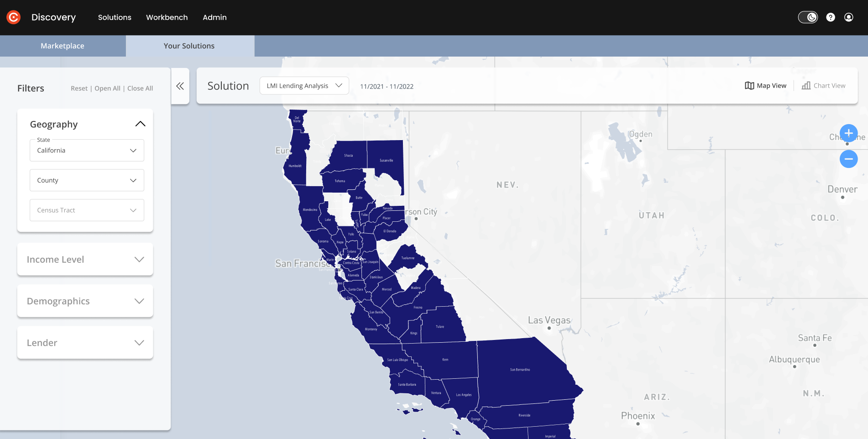Collapse the filters panel with double chevron
The height and width of the screenshot is (439, 868).
[x=180, y=86]
